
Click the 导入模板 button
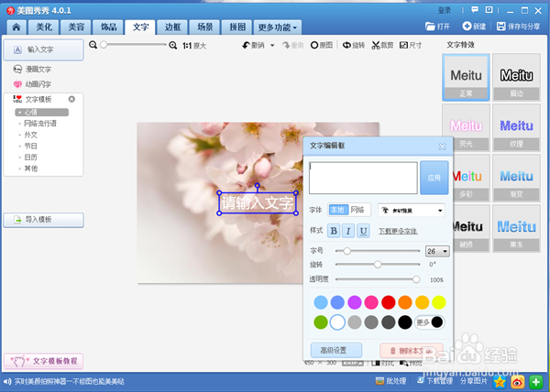pyautogui.click(x=43, y=220)
